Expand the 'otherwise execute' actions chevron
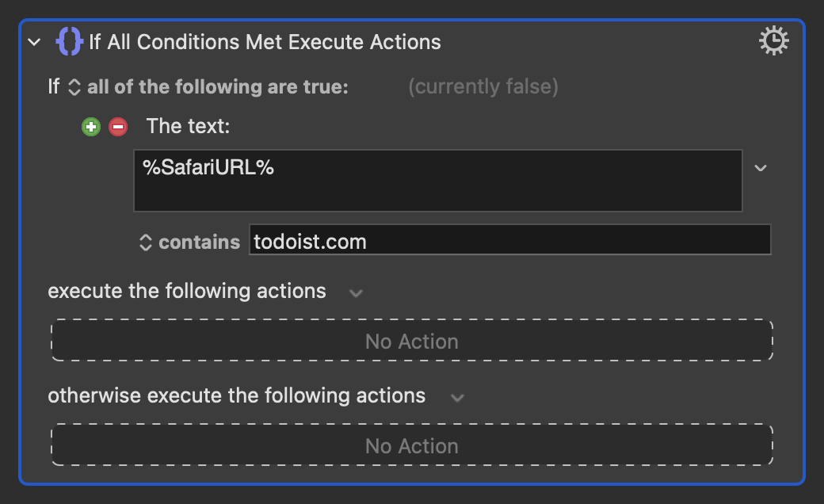This screenshot has width=824, height=504. click(x=458, y=398)
